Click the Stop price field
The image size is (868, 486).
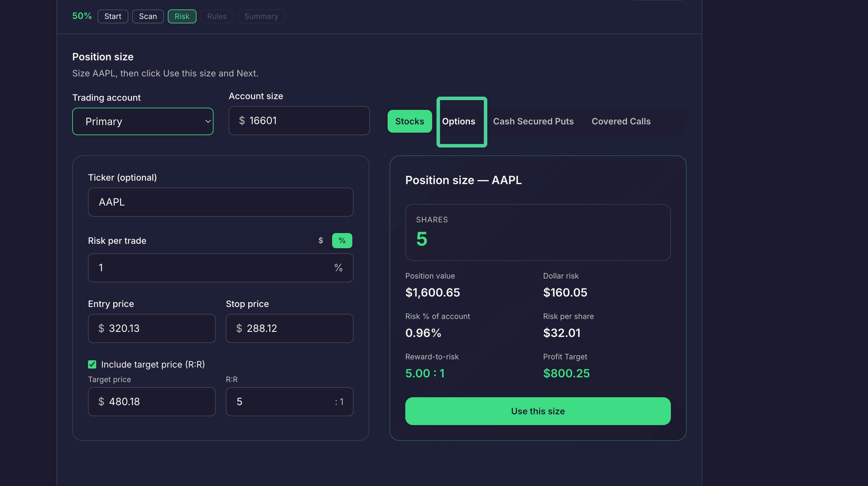click(x=290, y=328)
